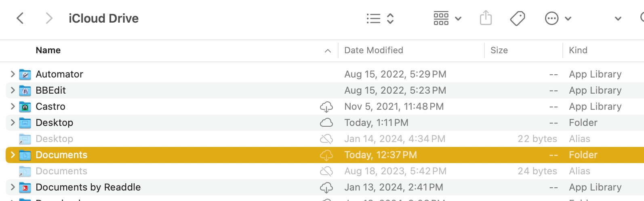Click the iCloud Drive window title
The image size is (644, 201).
tap(103, 19)
